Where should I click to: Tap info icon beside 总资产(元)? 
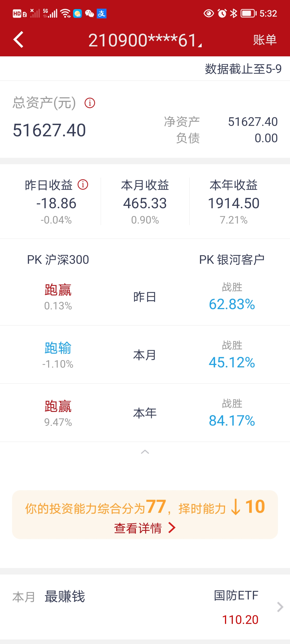point(90,103)
